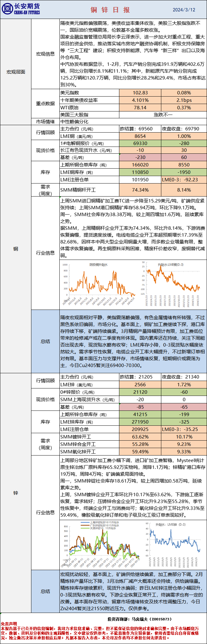The image size is (207, 644).
Task: Click 55.28% cell in SMM锌合金开工 row
Action: coord(140,444)
